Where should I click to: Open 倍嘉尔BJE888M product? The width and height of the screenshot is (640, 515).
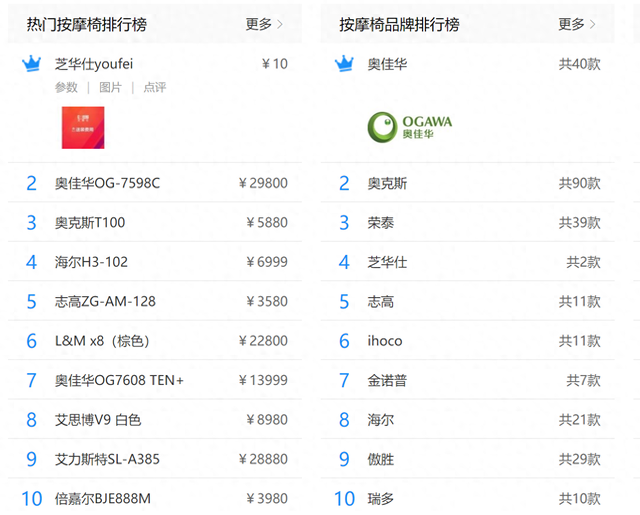click(103, 499)
